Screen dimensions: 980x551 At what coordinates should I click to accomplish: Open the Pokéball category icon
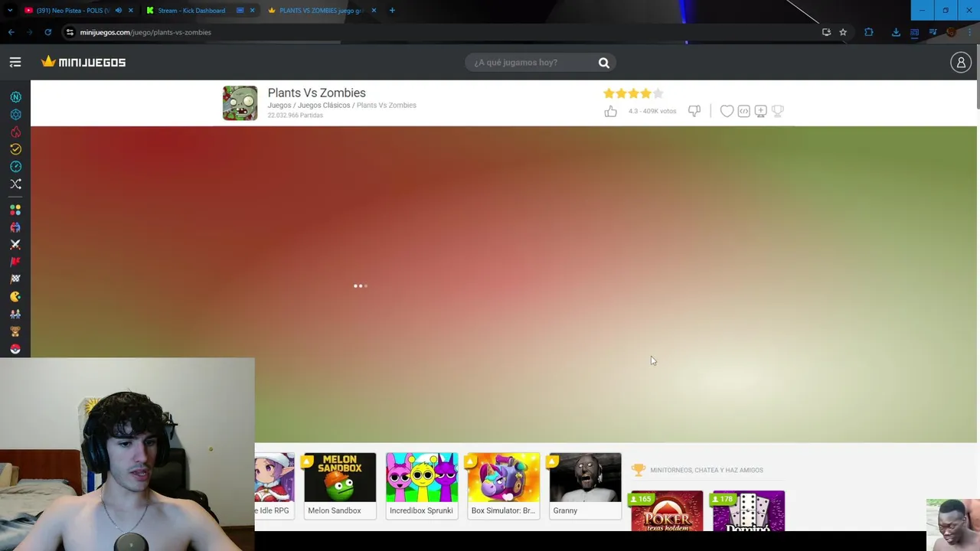pyautogui.click(x=15, y=350)
